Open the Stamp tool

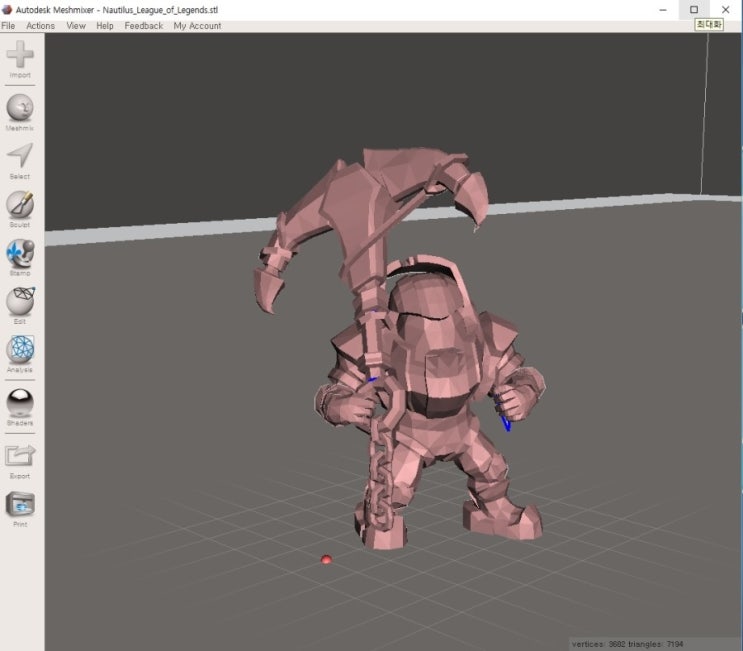20,258
